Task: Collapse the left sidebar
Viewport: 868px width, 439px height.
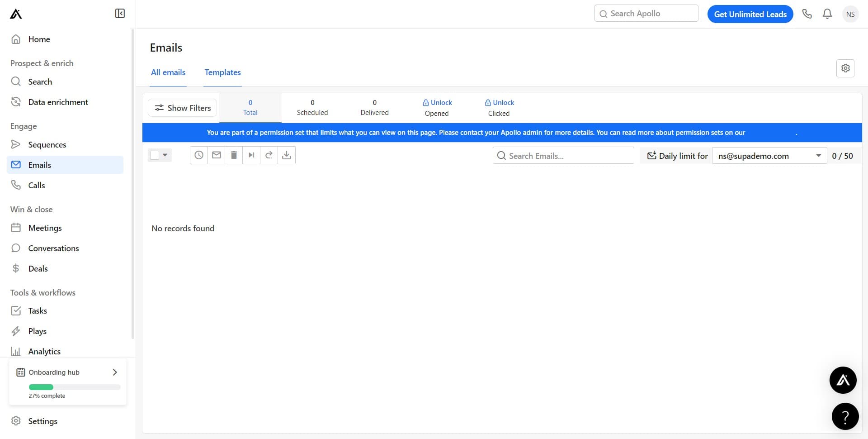Action: (x=119, y=13)
